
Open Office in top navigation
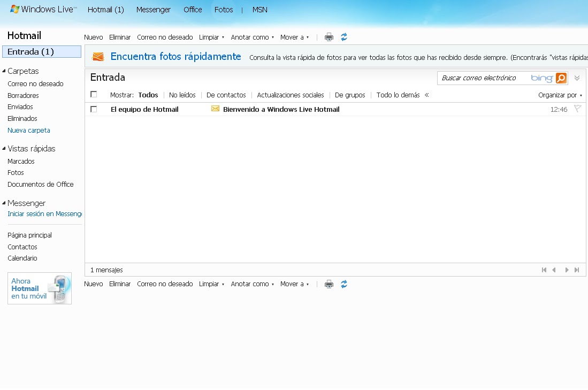coord(193,10)
